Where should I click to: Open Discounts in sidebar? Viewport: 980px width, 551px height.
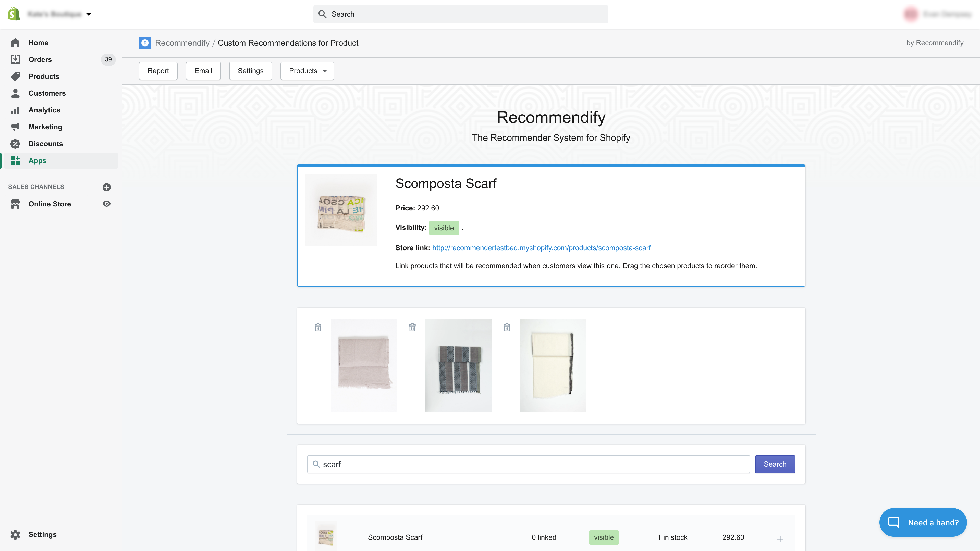[x=46, y=144]
